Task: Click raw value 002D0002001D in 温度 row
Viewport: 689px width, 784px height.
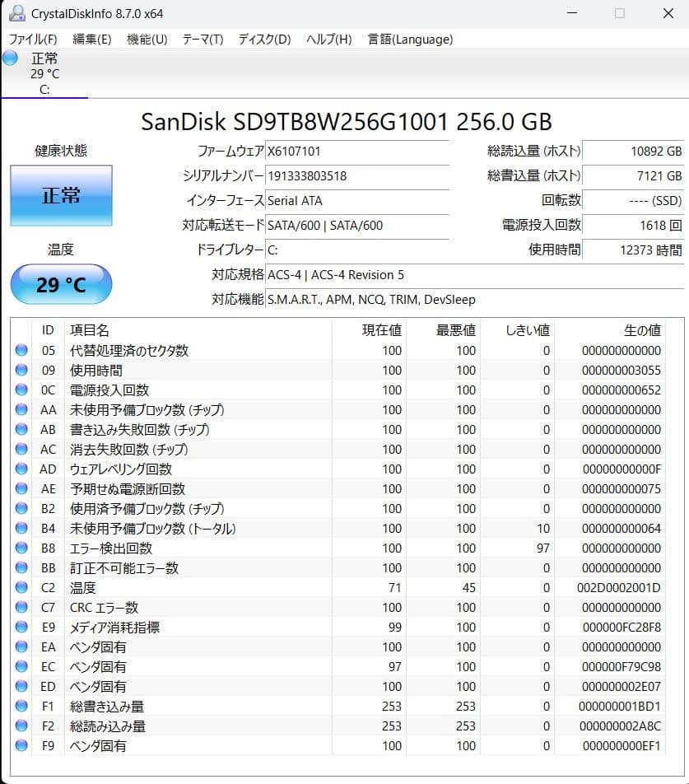Action: (618, 587)
